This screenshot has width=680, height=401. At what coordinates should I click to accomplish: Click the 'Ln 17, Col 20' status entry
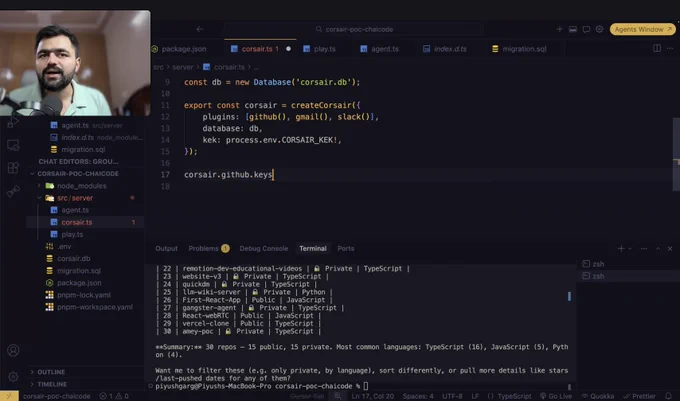point(373,396)
